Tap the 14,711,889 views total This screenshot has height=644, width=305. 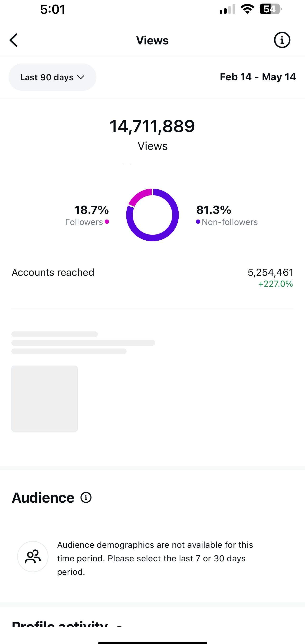coord(152,126)
